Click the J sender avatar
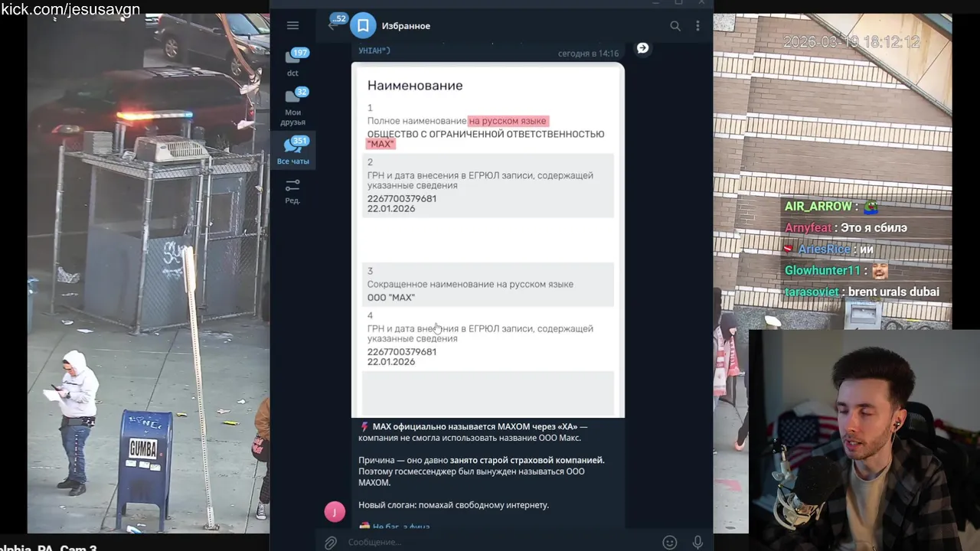Screen dimensions: 980x551 click(335, 512)
